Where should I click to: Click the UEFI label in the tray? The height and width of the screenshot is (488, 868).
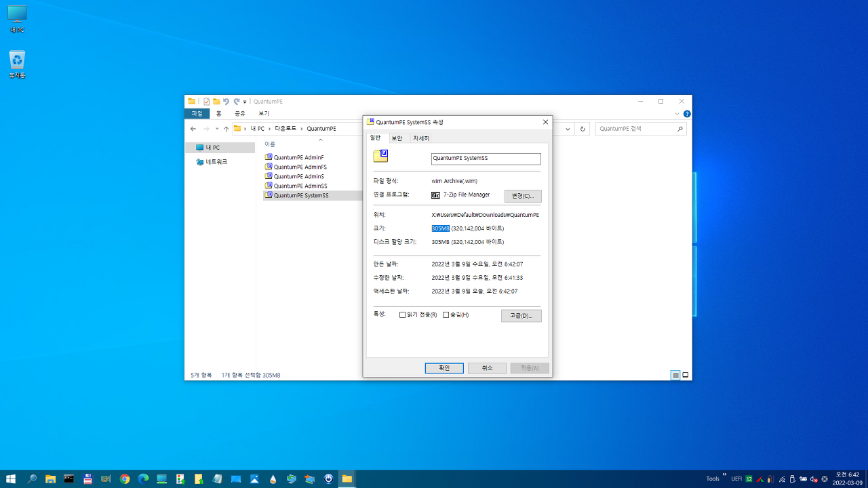tap(736, 479)
